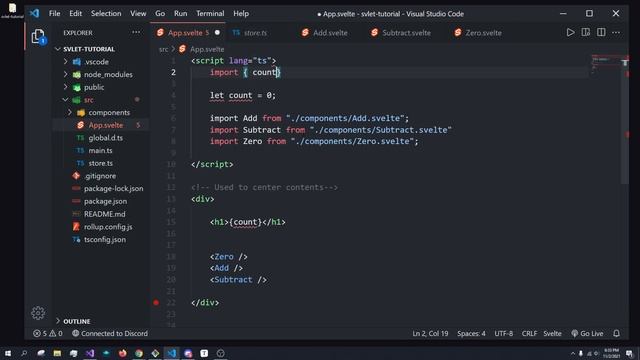This screenshot has width=640, height=360.
Task: Switch to the store.ts tab
Action: 255,33
